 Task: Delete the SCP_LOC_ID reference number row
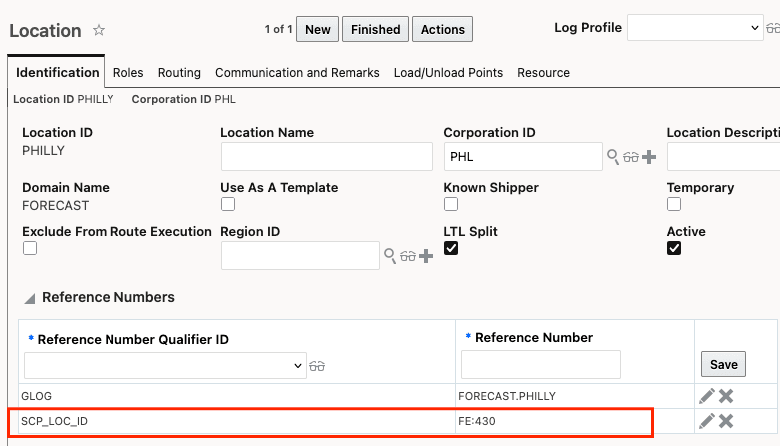coord(726,421)
